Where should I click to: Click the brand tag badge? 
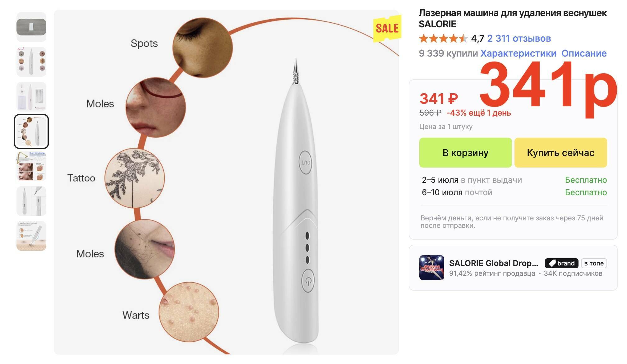click(561, 263)
